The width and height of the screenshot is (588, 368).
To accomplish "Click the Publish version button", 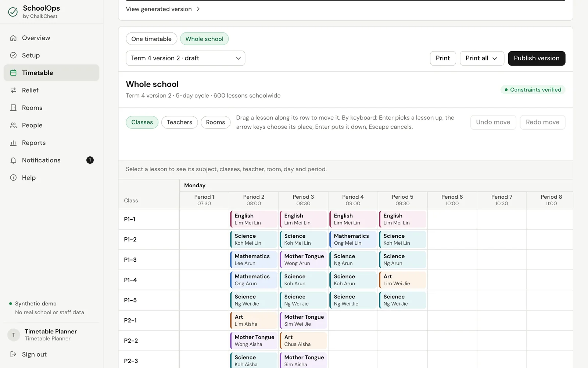I will 537,58.
